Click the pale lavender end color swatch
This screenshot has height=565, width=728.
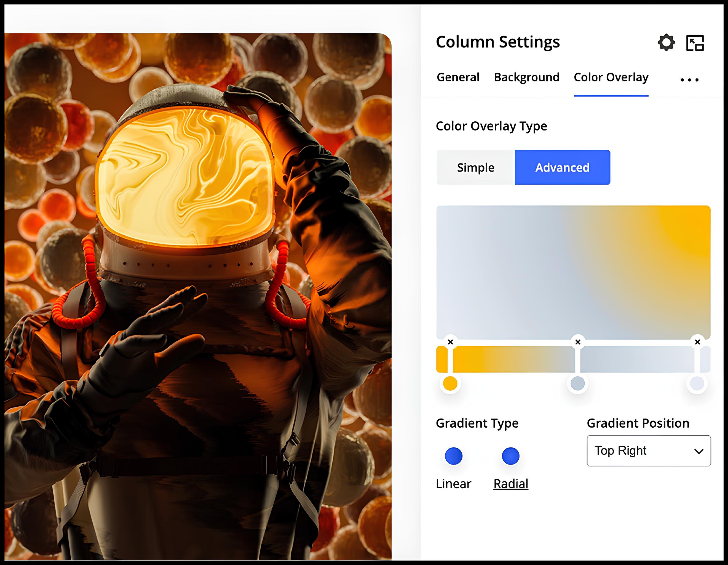pos(697,383)
